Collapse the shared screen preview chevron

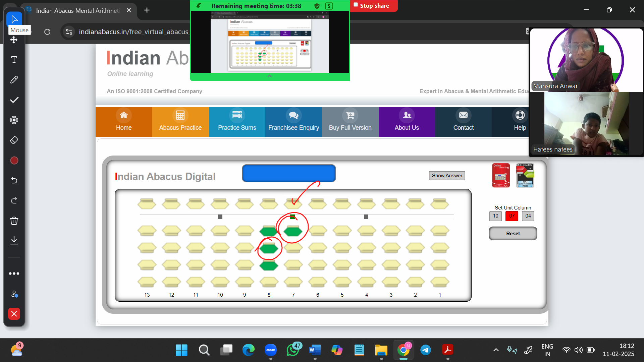coord(269,76)
